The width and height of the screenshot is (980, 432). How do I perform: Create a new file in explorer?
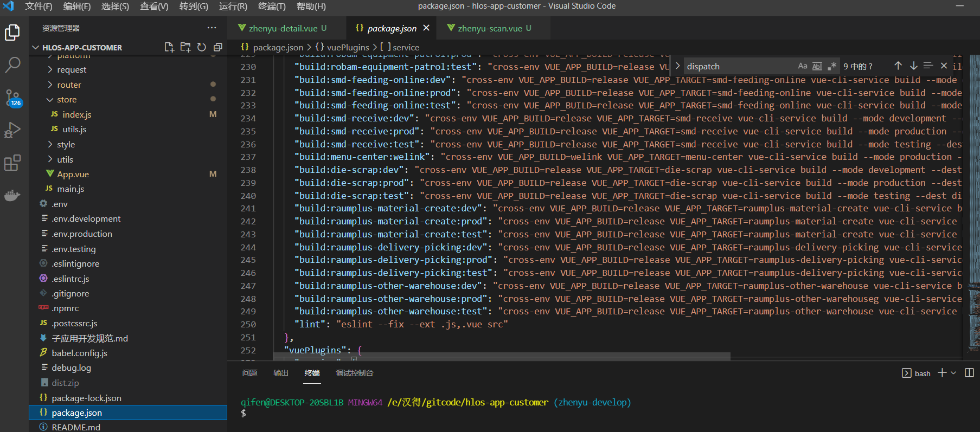pos(169,47)
